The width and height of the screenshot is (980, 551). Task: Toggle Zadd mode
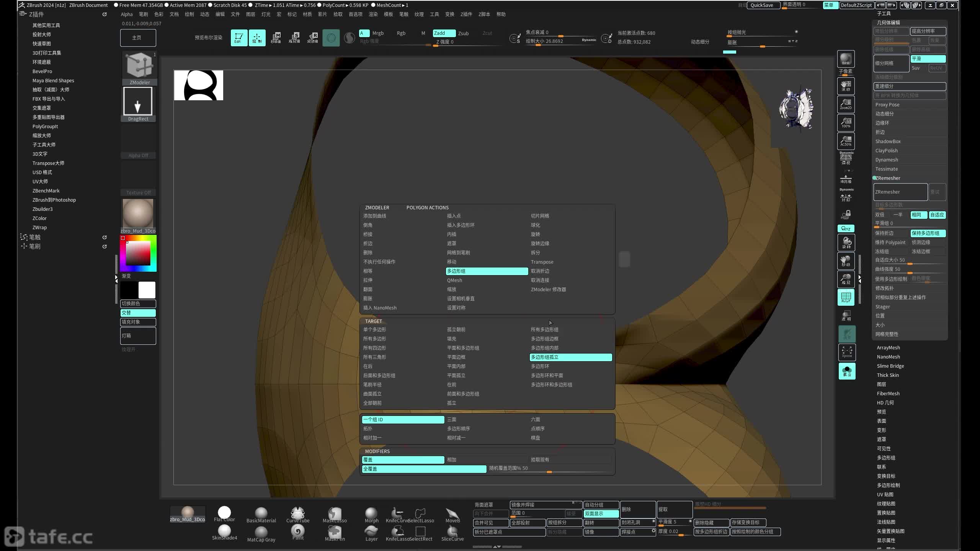[x=444, y=33]
